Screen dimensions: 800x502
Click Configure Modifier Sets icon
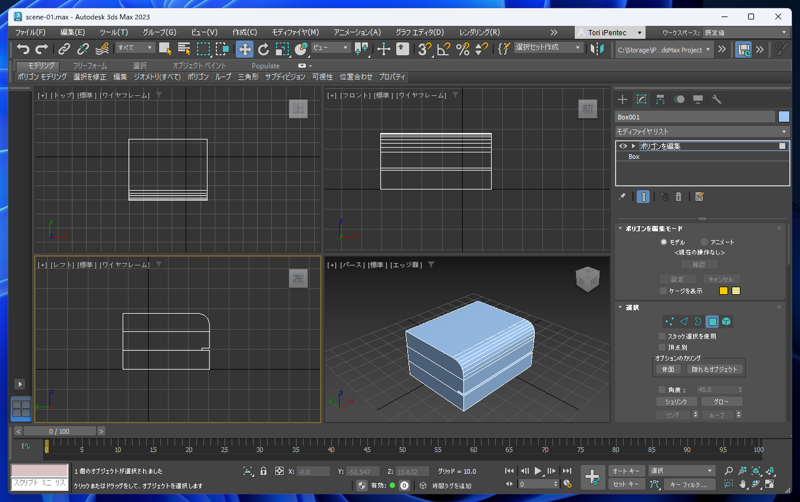pyautogui.click(x=699, y=196)
